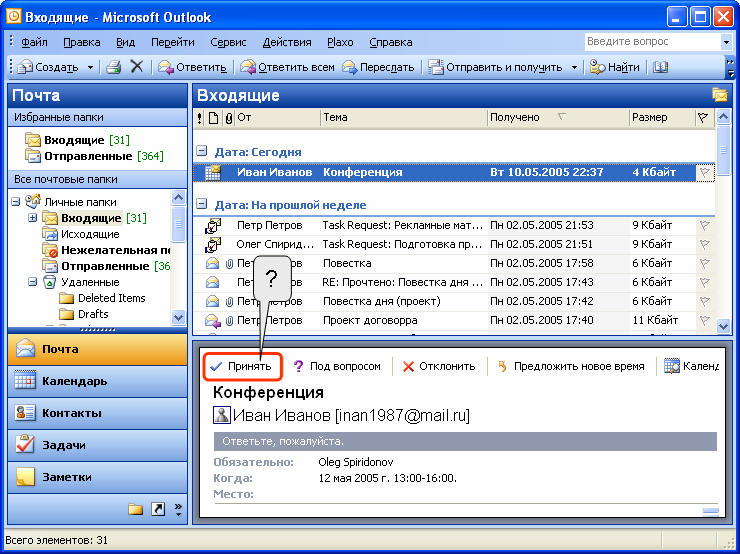Click Forward (Переслать) button

tap(378, 67)
